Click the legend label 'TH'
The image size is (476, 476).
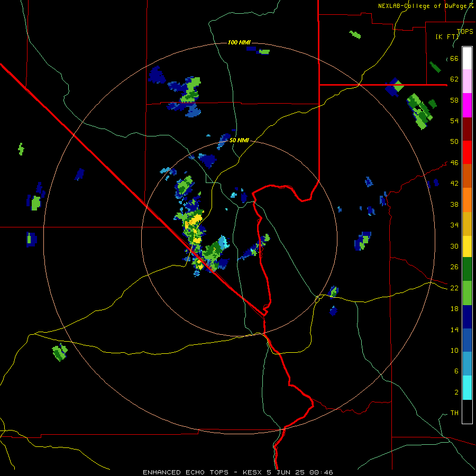coord(454,413)
